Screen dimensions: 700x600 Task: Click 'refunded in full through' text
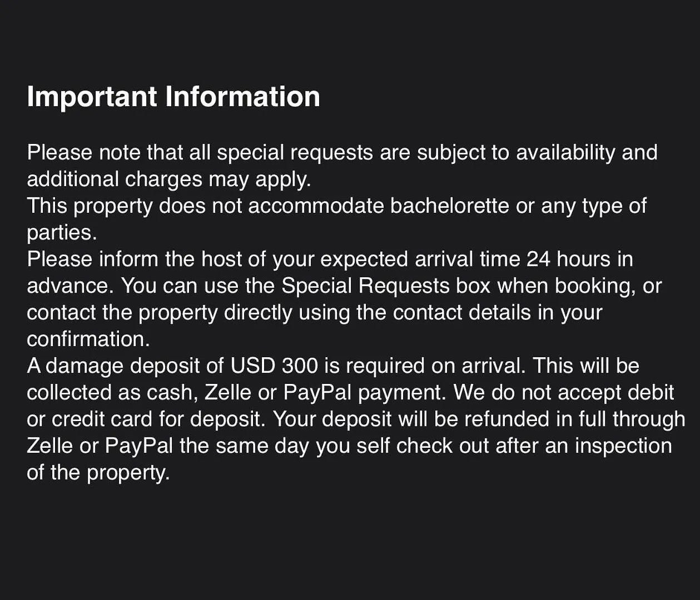[x=575, y=419]
